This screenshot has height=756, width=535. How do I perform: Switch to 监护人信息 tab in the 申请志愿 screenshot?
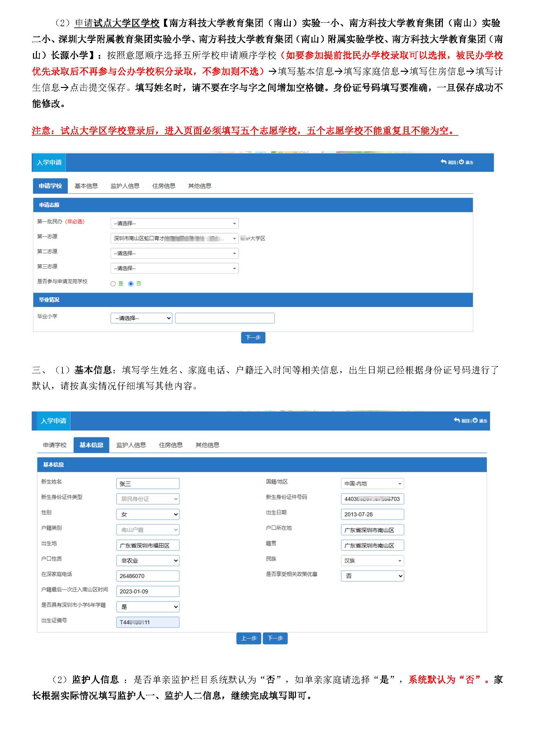(125, 186)
